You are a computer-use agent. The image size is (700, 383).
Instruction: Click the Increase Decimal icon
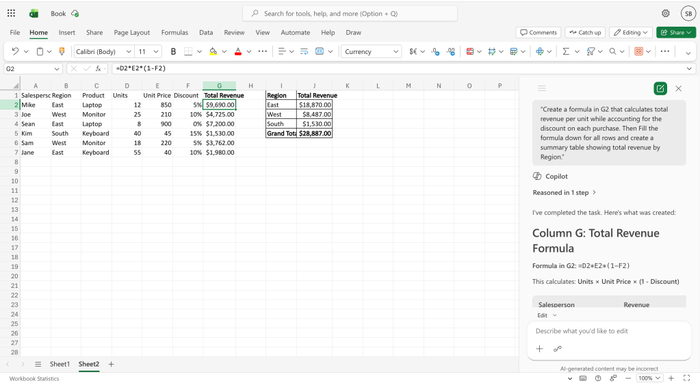point(435,51)
